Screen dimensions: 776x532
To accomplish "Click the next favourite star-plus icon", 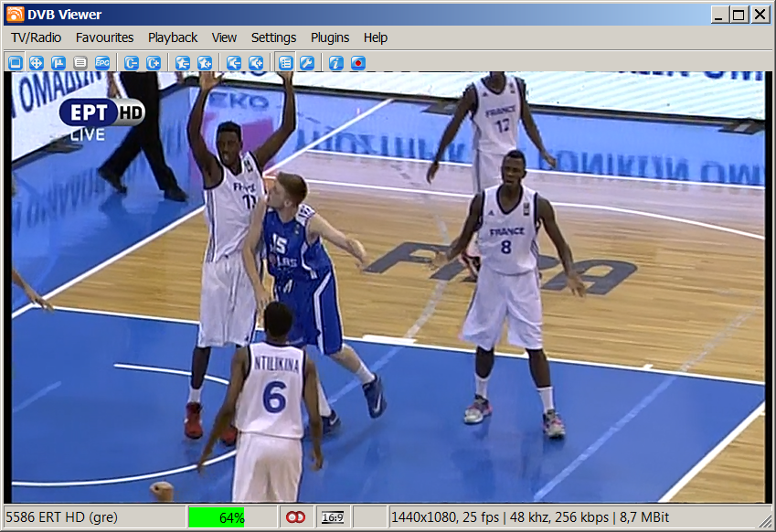I will tap(205, 63).
